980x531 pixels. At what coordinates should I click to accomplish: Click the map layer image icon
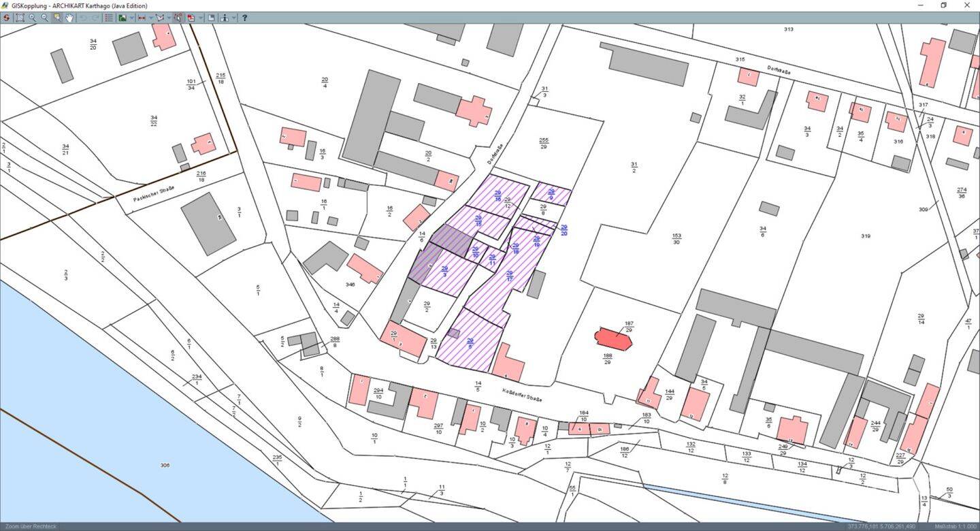[x=122, y=18]
